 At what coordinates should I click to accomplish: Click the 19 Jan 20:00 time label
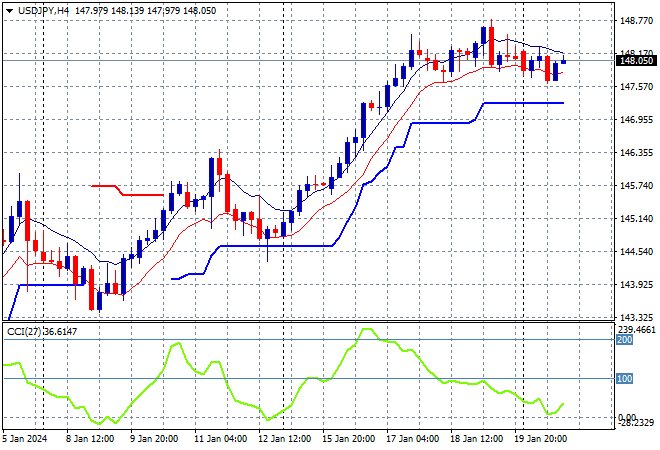coord(540,438)
